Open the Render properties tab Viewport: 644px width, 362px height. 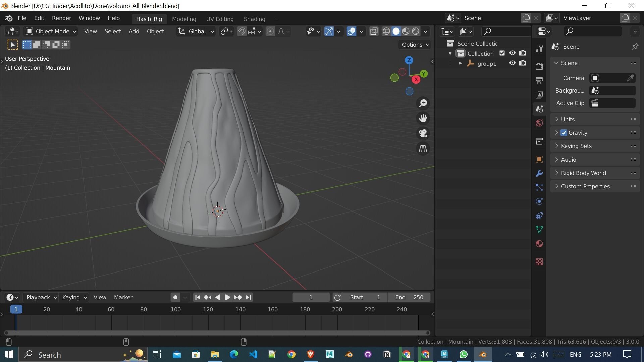539,66
